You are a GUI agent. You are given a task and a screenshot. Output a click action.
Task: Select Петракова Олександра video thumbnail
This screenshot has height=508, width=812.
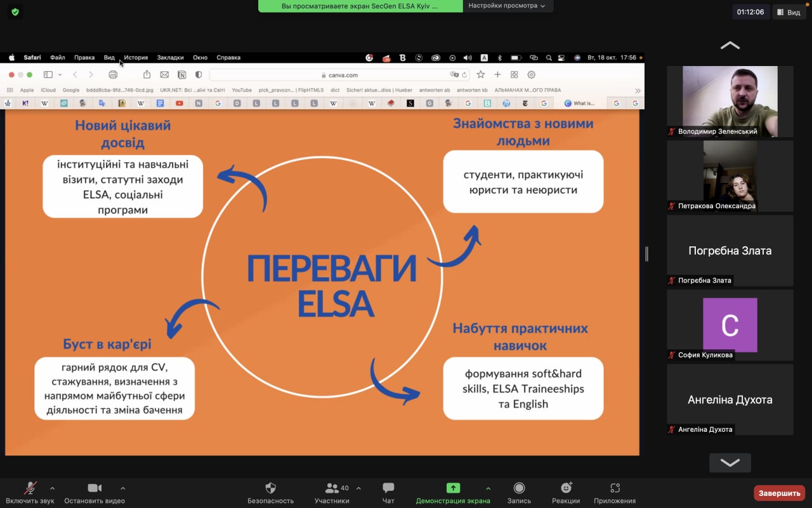coord(730,175)
